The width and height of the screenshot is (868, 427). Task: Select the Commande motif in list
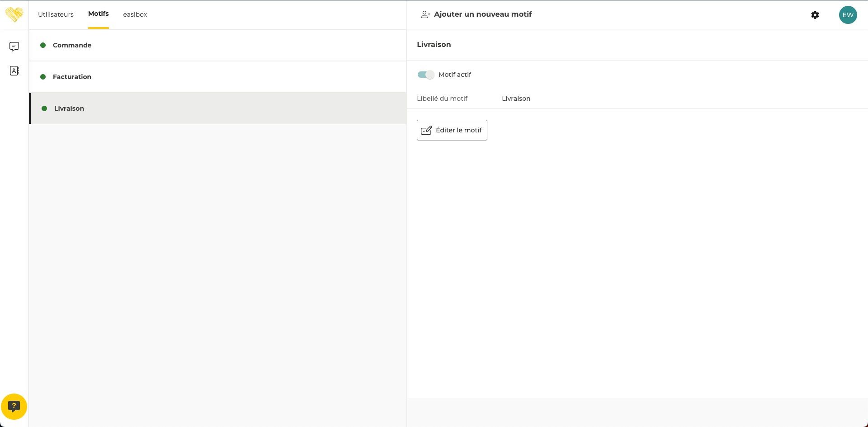click(72, 45)
